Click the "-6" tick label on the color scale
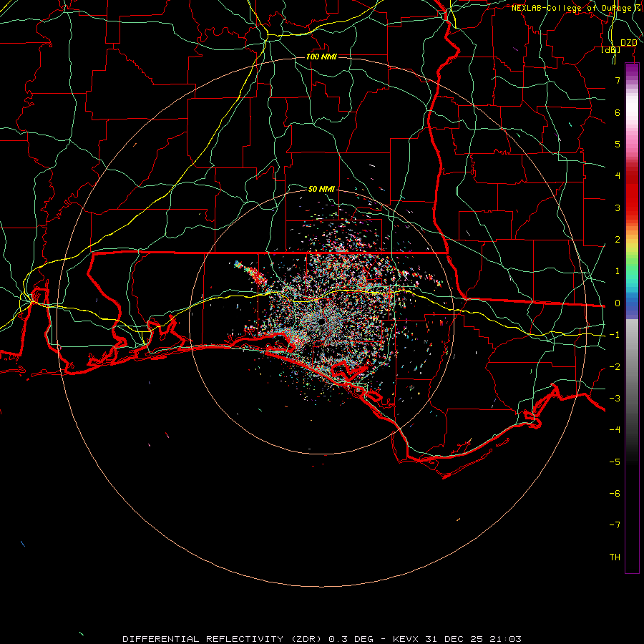The height and width of the screenshot is (644, 644). tap(615, 494)
